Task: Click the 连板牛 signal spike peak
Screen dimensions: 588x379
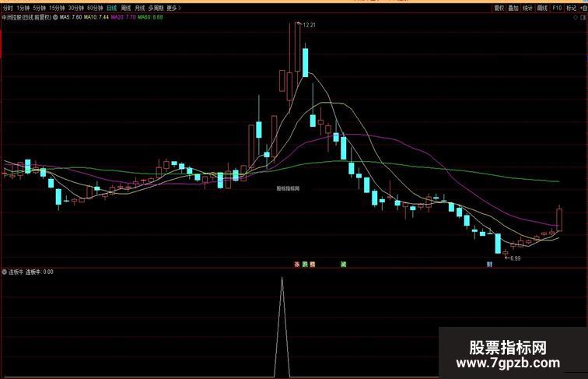Action: 282,279
